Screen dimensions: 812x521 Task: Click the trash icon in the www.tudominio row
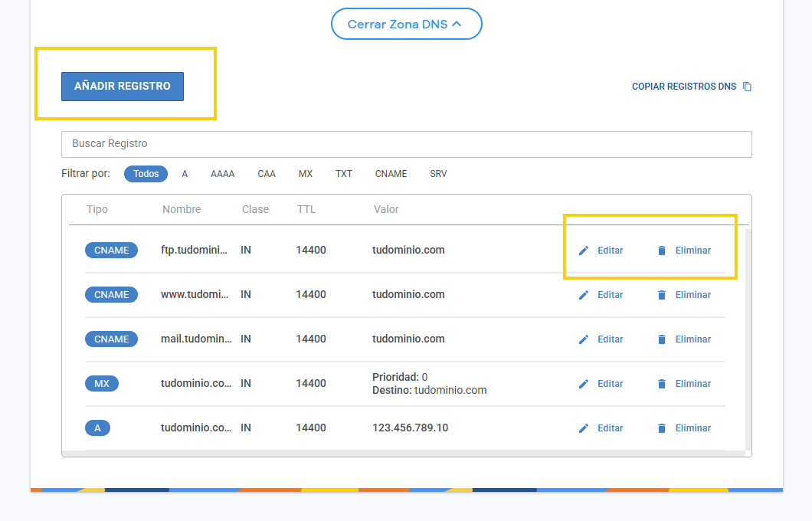tap(662, 295)
